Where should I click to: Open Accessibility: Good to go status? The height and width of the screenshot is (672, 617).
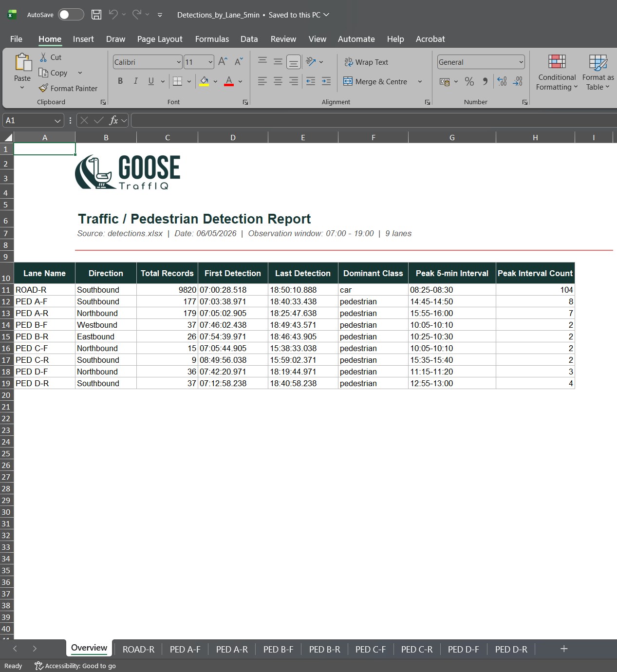[75, 666]
